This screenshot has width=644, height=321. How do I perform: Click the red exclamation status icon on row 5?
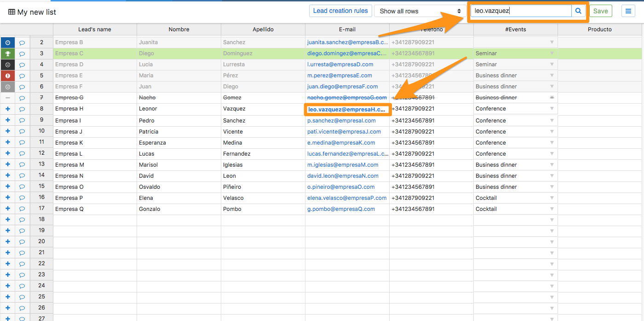click(x=7, y=76)
